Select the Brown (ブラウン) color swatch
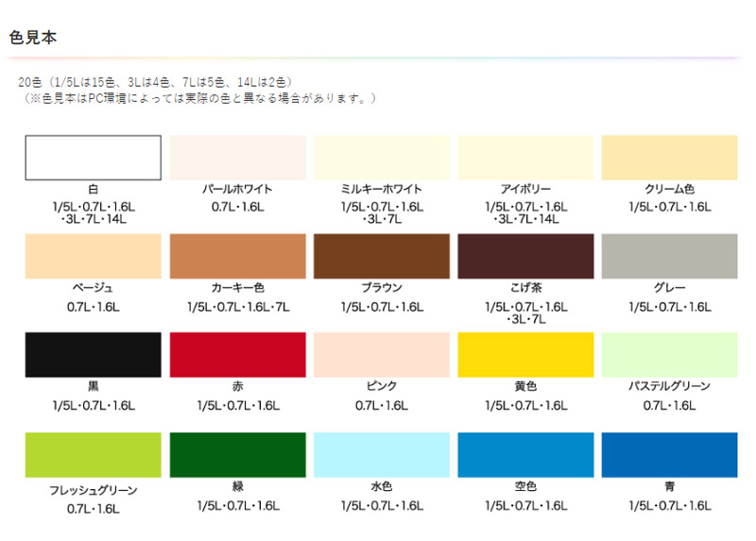 [x=381, y=256]
